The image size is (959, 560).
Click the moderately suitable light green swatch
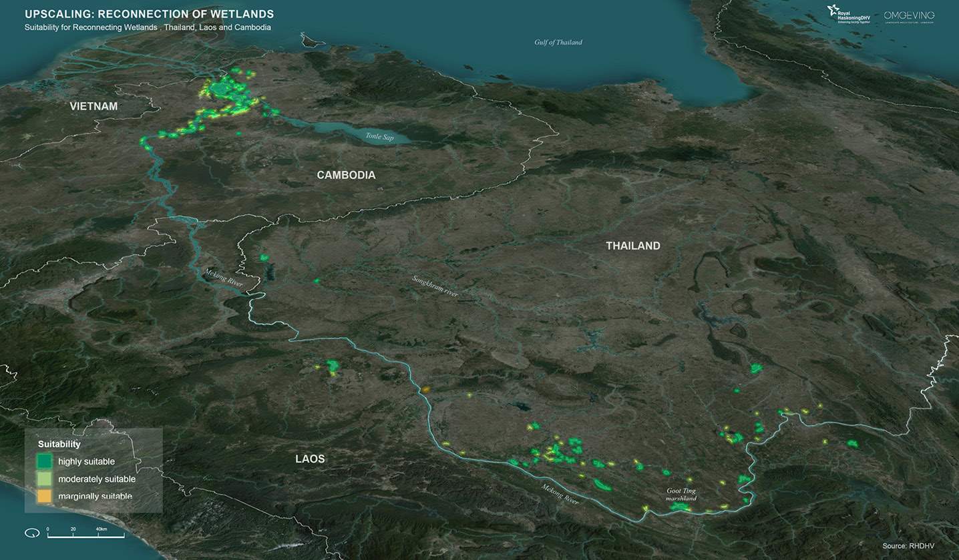coord(45,479)
